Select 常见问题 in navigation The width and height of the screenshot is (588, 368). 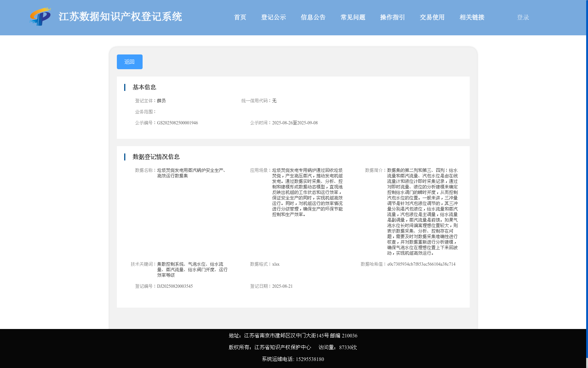point(353,17)
